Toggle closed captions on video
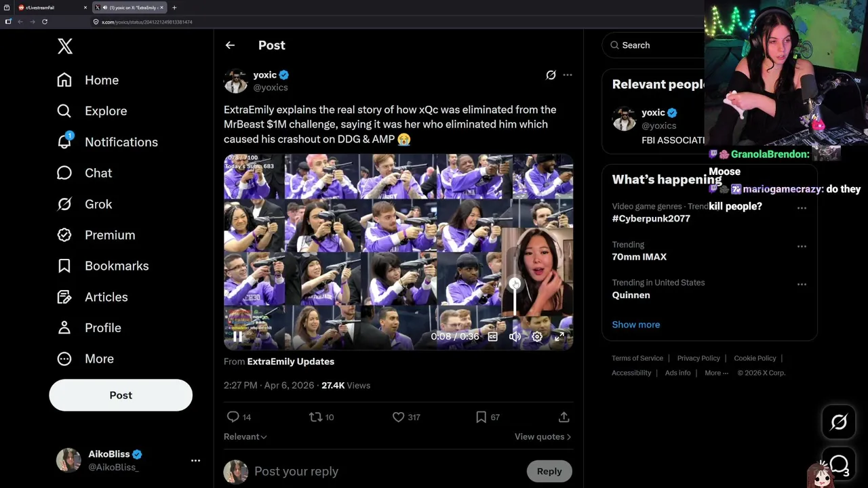Image resolution: width=868 pixels, height=488 pixels. tap(493, 336)
